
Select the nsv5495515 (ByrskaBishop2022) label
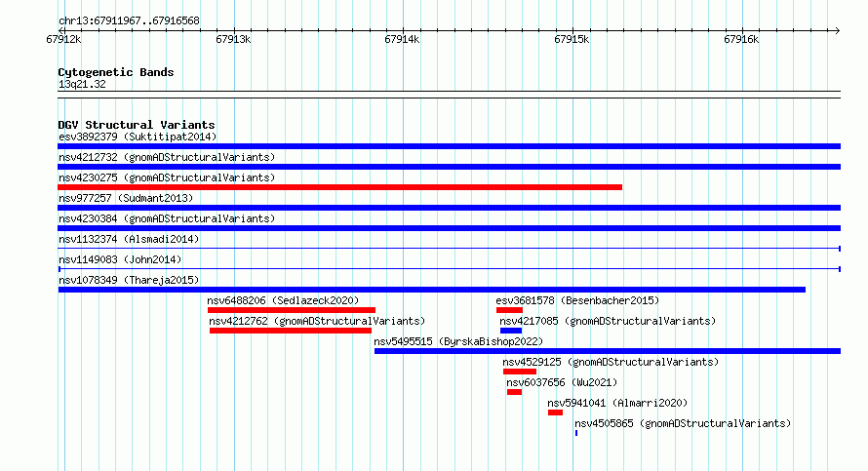coord(458,341)
